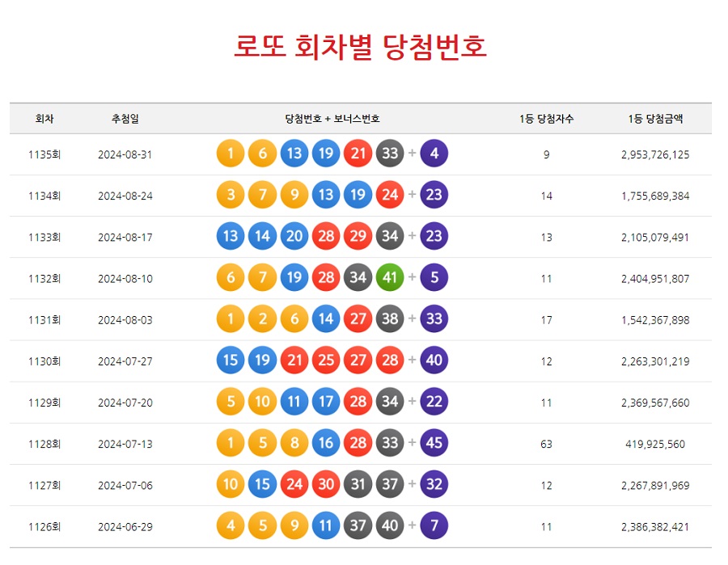Click the plus sign in draw 1131 row
This screenshot has height=565, width=728.
pyautogui.click(x=411, y=318)
